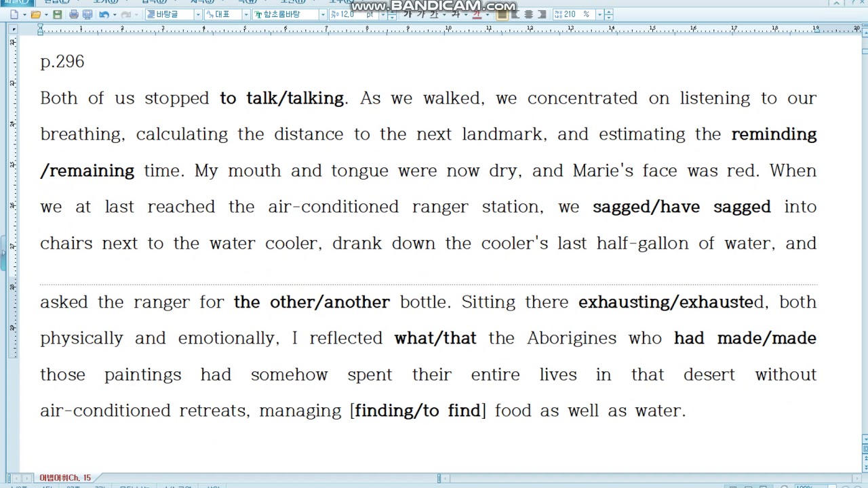Click the Redo arrow icon
Viewport: 868px width, 488px height.
(x=125, y=14)
